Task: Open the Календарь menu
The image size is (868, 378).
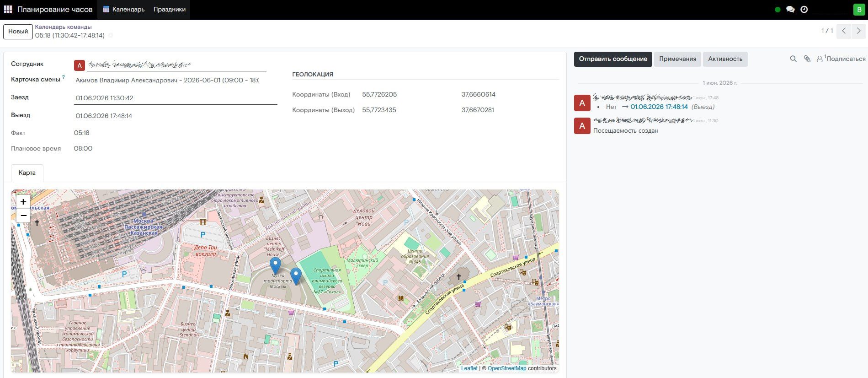Action: pos(124,9)
